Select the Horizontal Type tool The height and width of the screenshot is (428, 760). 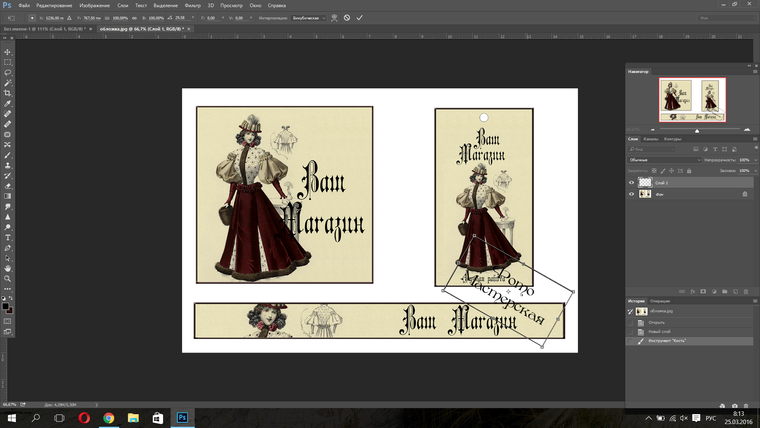pos(7,238)
